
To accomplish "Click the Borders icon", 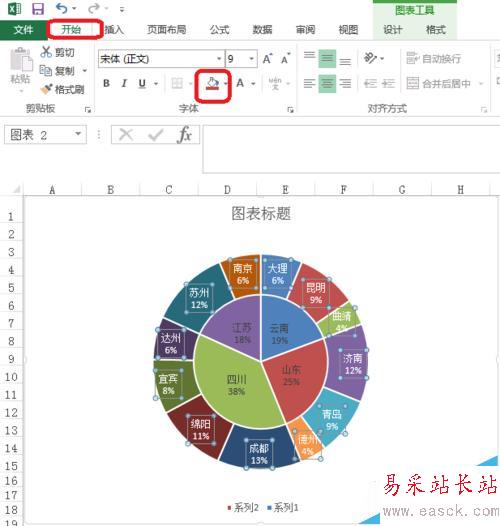I will coord(177,83).
